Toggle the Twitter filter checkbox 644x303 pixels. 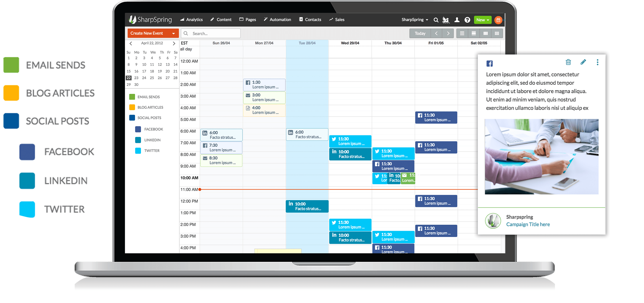tap(138, 151)
